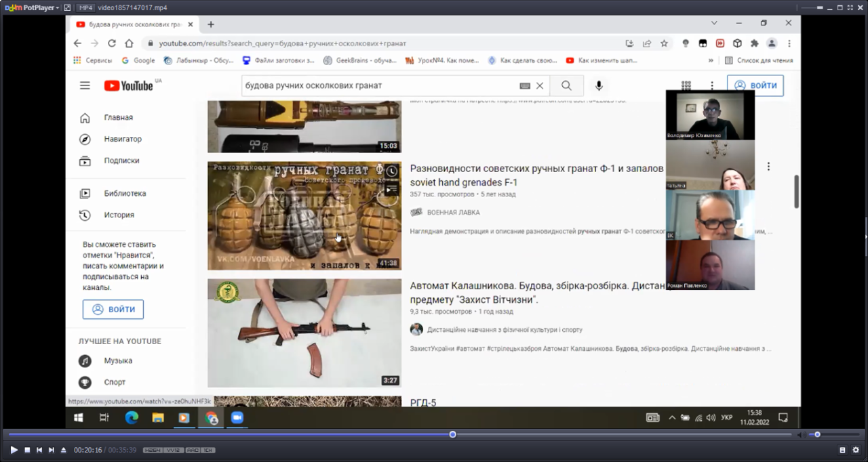Click the AAC audio codec badge
Screen dimensions: 868x462
click(193, 450)
